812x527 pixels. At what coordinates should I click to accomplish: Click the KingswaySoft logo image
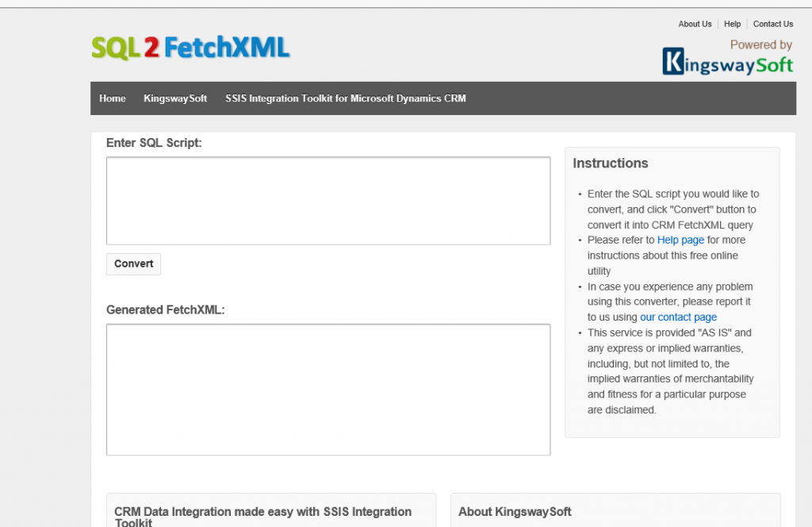[727, 61]
